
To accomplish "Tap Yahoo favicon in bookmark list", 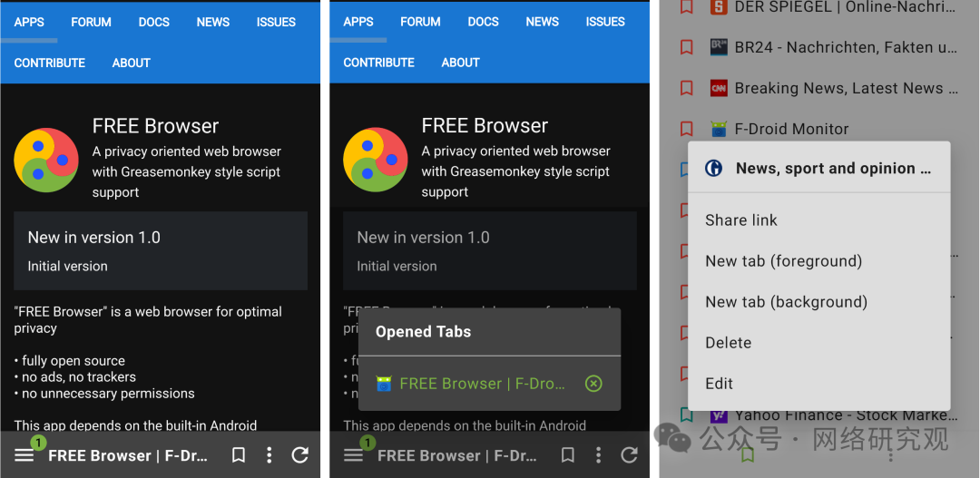I will coord(719,415).
